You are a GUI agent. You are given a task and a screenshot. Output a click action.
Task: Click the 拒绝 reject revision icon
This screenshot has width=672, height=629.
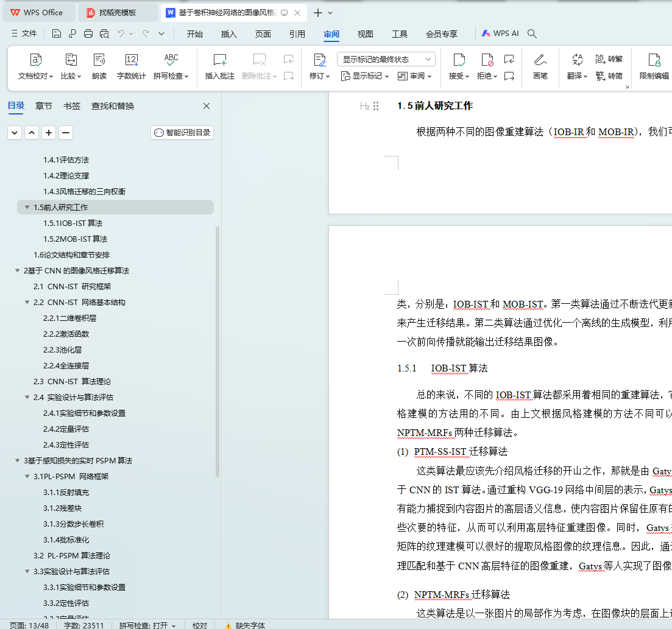click(x=487, y=60)
